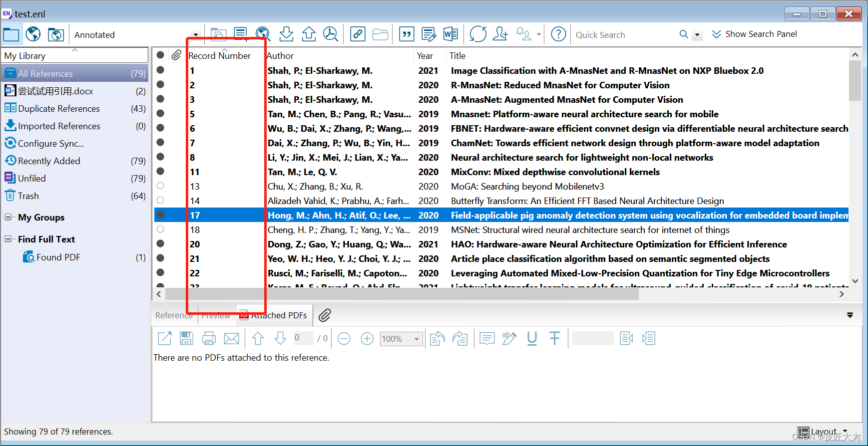Viewport: 868px width, 446px height.
Task: Click the Open File folder icon
Action: pyautogui.click(x=380, y=34)
